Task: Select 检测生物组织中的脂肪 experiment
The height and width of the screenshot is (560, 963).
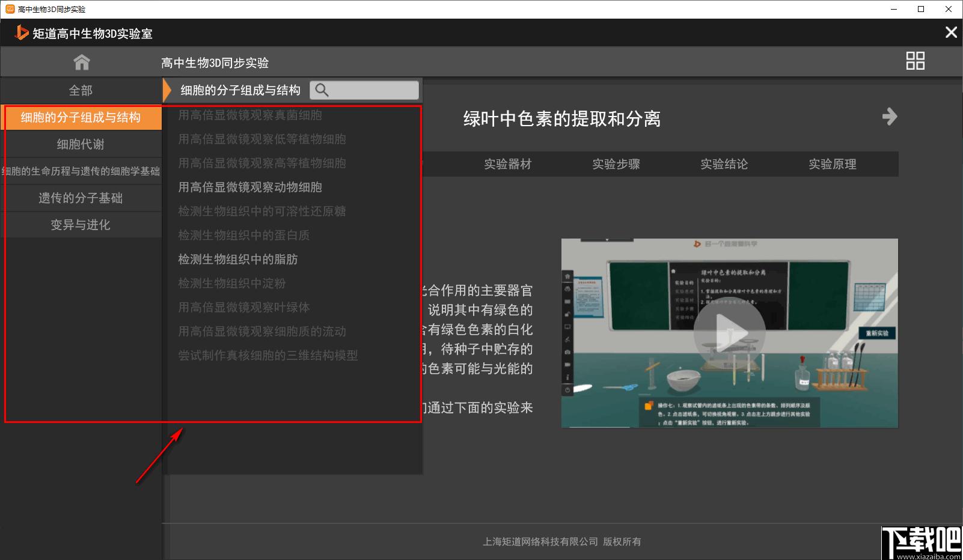Action: pos(238,260)
